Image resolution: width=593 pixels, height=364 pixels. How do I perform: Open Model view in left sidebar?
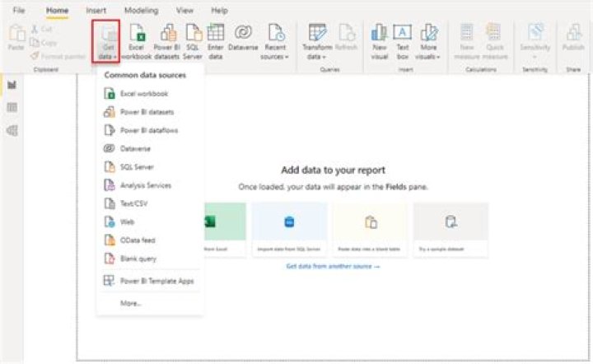pyautogui.click(x=12, y=130)
